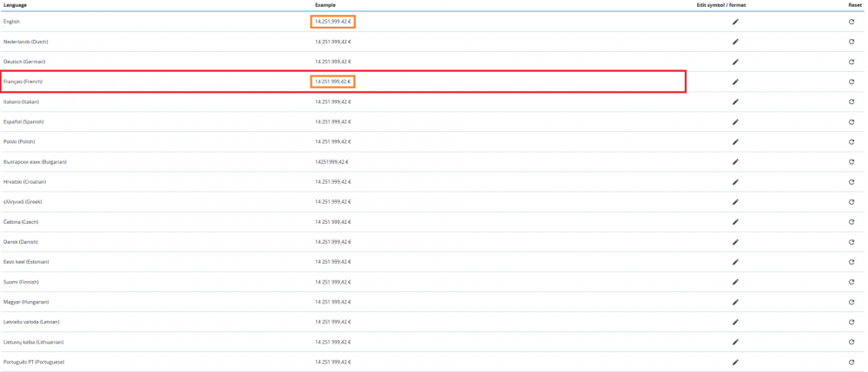This screenshot has width=868, height=372.
Task: Reset Italiano (Italian) currency format
Action: pos(852,101)
